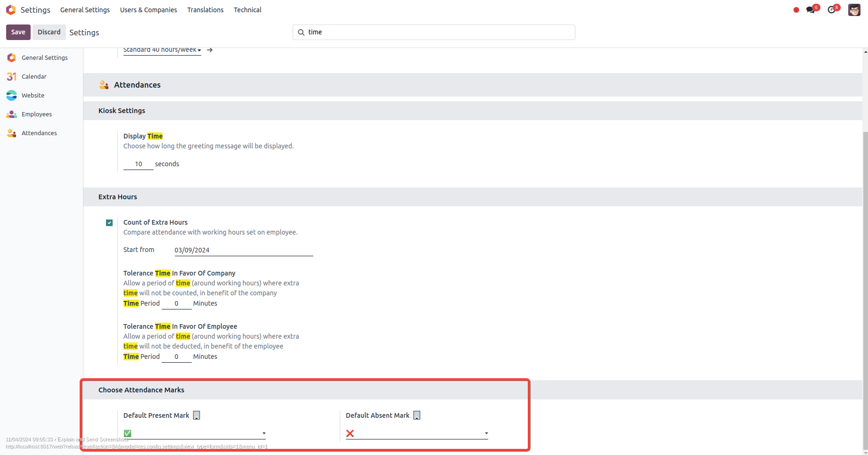Click the red recording indicator dot

pos(796,10)
